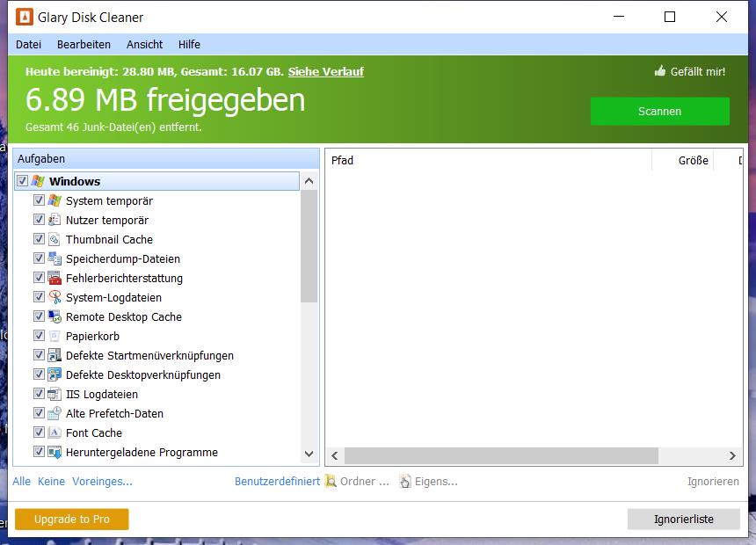Click the Voreinges... preset link
The width and height of the screenshot is (756, 545).
(102, 482)
